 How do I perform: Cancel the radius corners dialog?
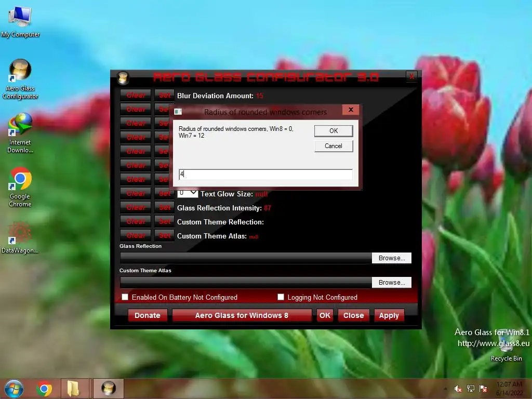[x=334, y=146]
